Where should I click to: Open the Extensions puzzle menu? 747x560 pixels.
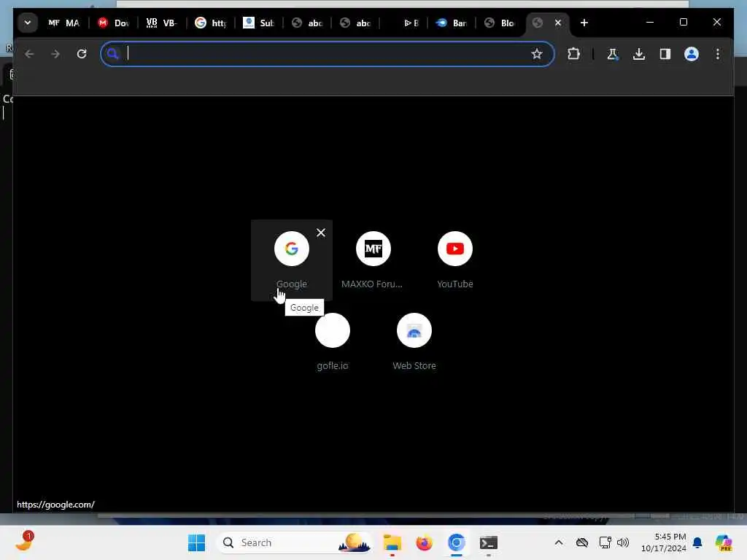pos(573,54)
